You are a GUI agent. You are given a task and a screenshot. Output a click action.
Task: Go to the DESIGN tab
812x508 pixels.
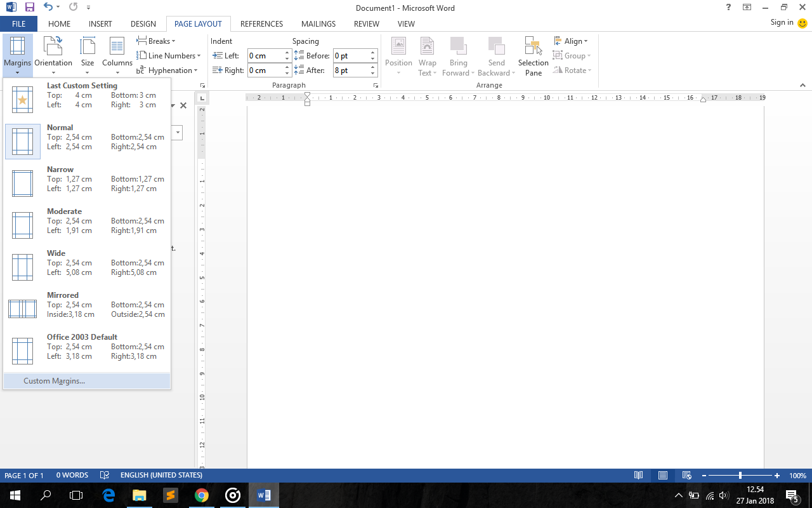[143, 24]
